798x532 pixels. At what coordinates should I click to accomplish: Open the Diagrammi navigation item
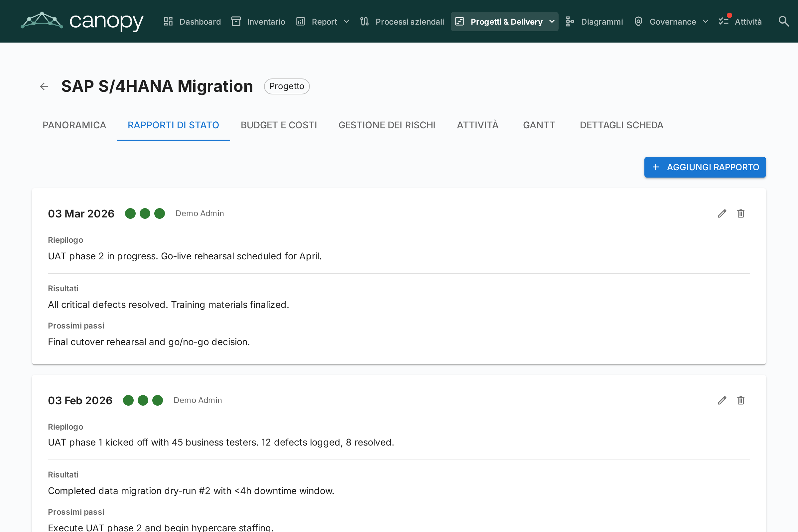click(x=595, y=22)
